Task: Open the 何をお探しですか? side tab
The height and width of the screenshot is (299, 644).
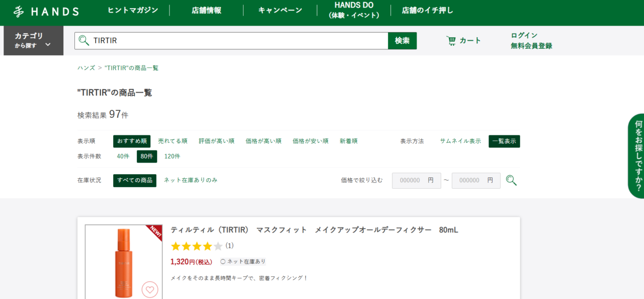Action: coord(636,156)
